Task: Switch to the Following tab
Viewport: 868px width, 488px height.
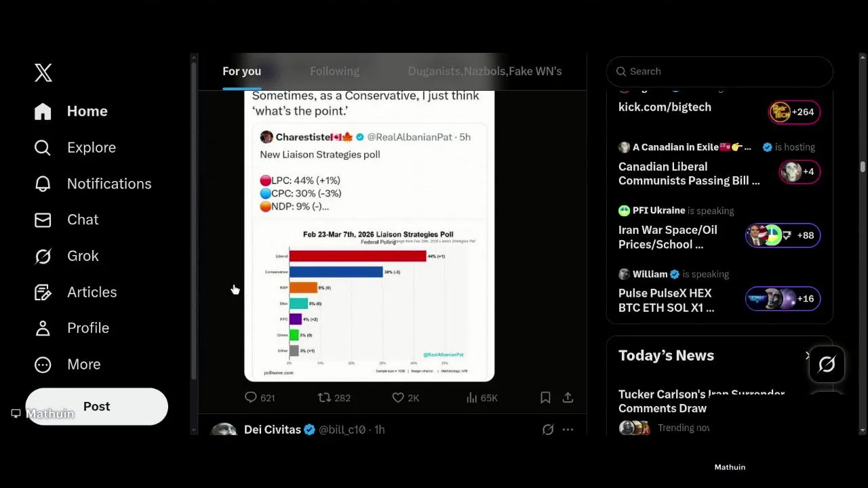Action: click(334, 71)
